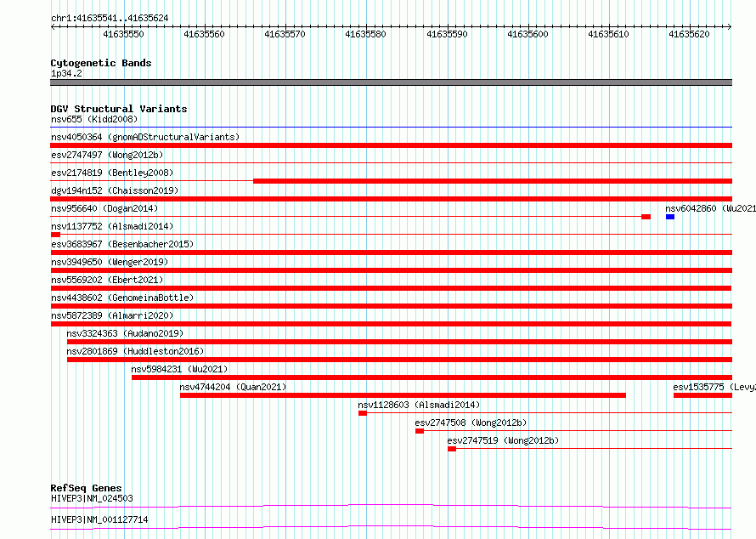Click the esv2174819 (Bentley2008) label
The image size is (756, 539).
[112, 173]
